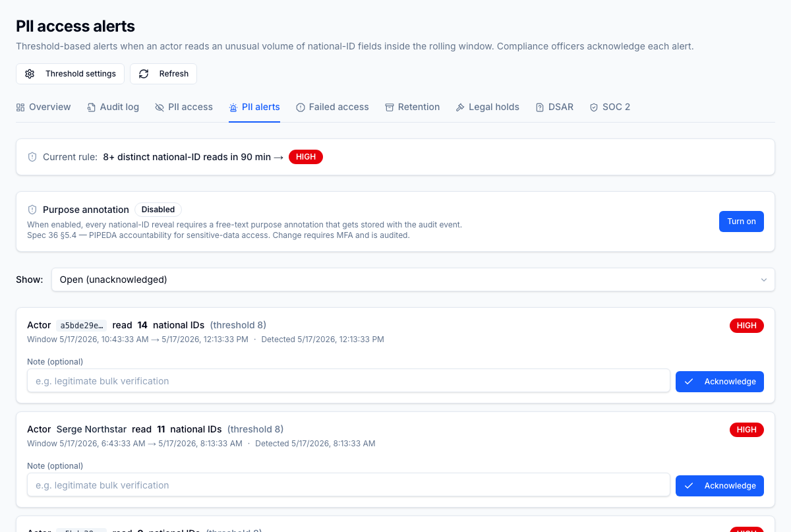Click the Audit log document icon

pyautogui.click(x=91, y=107)
